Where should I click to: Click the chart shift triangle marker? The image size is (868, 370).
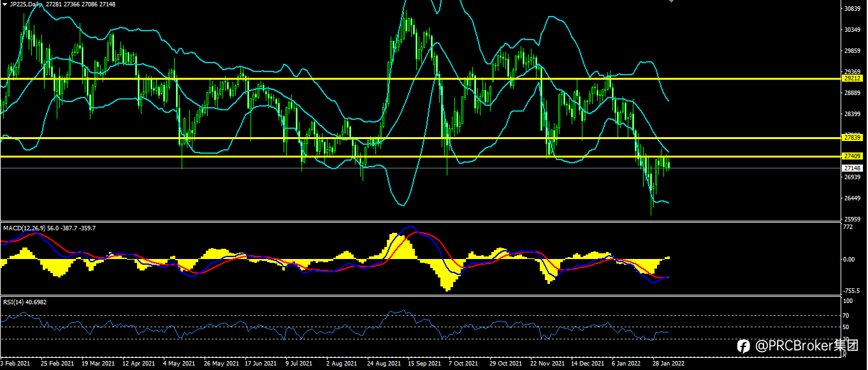coord(670,1)
